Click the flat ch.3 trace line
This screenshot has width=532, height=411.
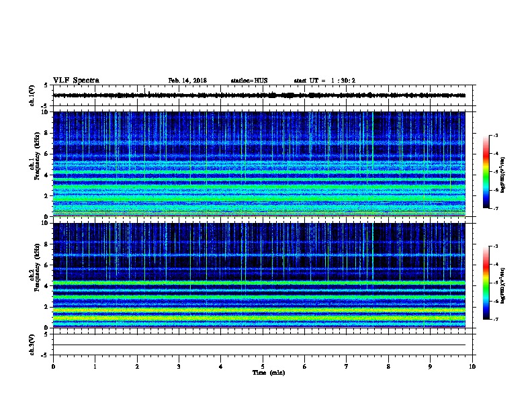(x=259, y=345)
